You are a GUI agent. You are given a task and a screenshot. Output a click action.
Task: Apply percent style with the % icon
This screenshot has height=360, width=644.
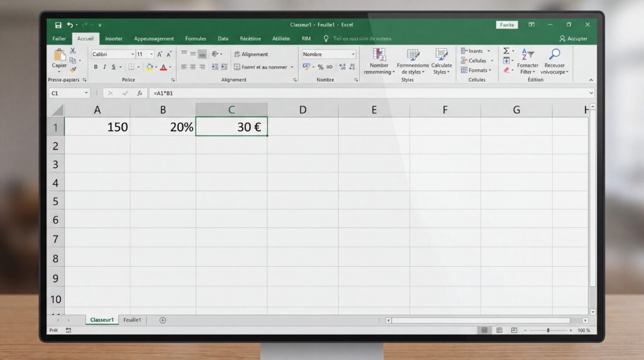pyautogui.click(x=320, y=67)
